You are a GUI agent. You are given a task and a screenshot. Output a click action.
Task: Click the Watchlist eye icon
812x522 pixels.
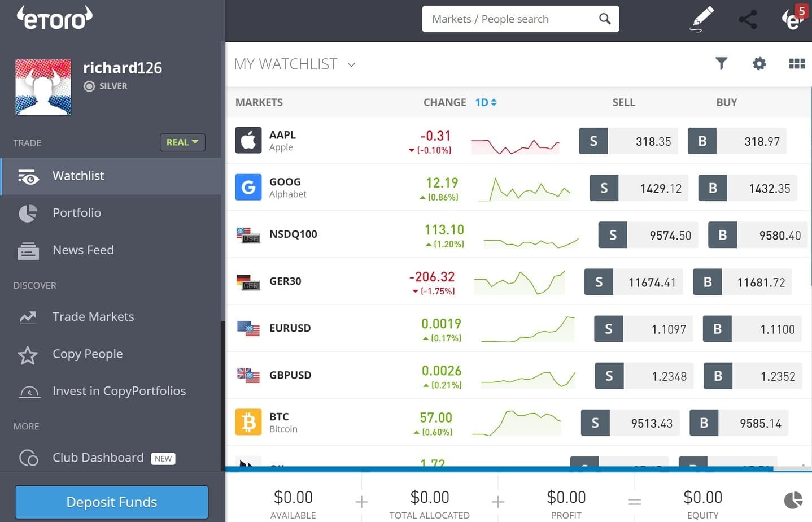(28, 177)
